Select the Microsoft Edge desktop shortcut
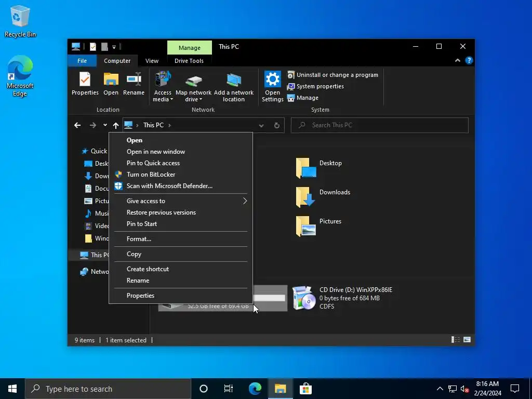This screenshot has height=399, width=532. [x=20, y=76]
